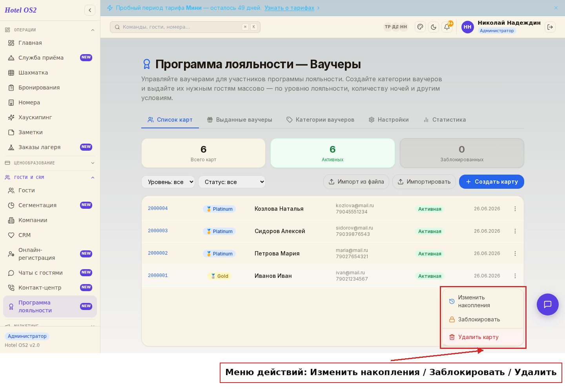Image resolution: width=565 pixels, height=392 pixels.
Task: Click the Активных stat card
Action: tap(333, 153)
